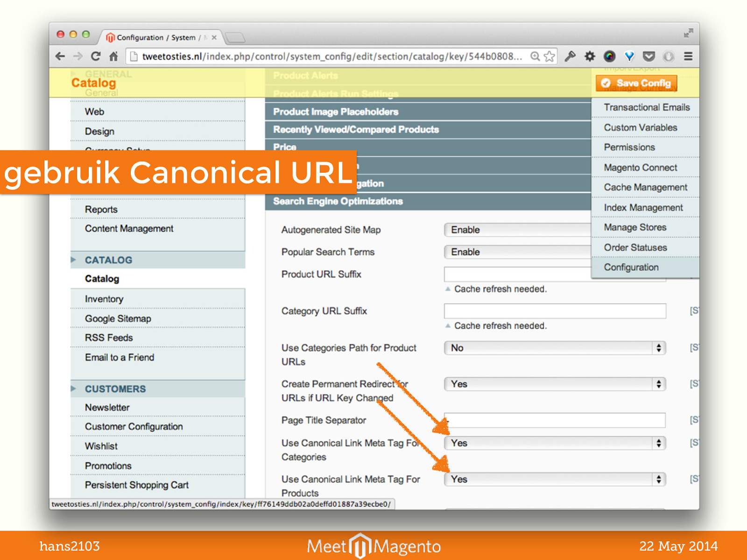
Task: Open Design configuration in sidebar
Action: point(158,132)
